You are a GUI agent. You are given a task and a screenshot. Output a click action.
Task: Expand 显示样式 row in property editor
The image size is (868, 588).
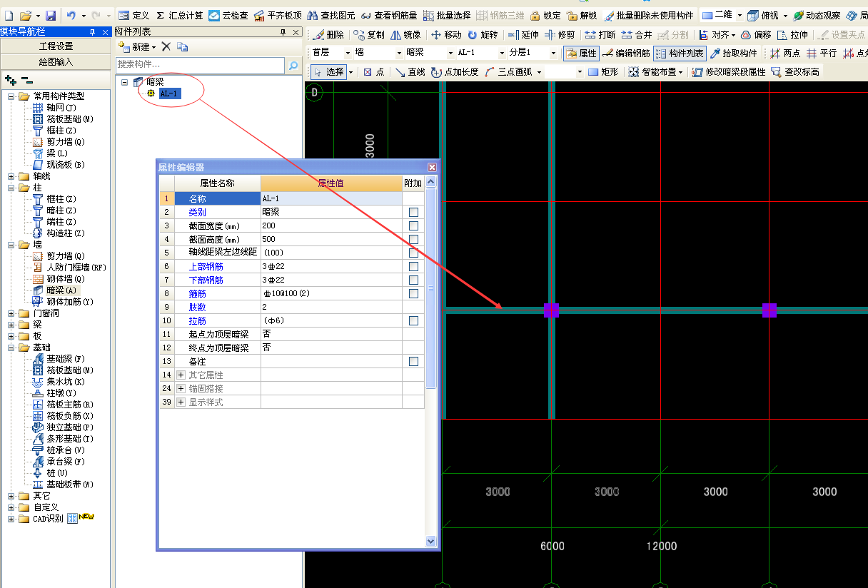click(181, 402)
